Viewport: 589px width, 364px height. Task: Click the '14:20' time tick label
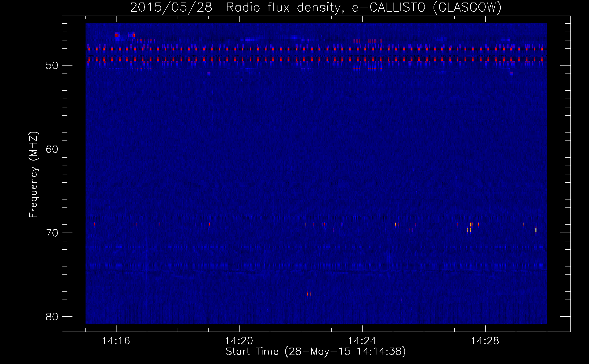tap(239, 341)
